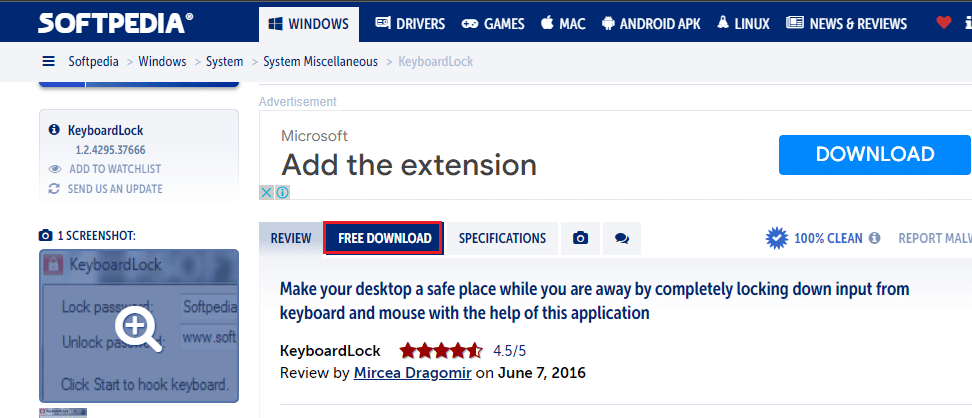
Task: Click REPORT MALWARE link
Action: coord(935,238)
